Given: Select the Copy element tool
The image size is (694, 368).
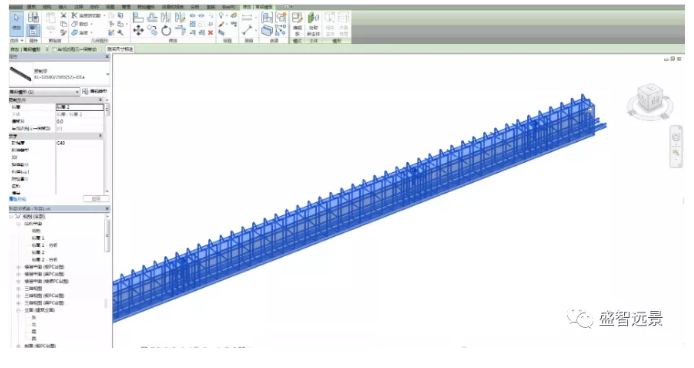Looking at the screenshot, I should [152, 31].
